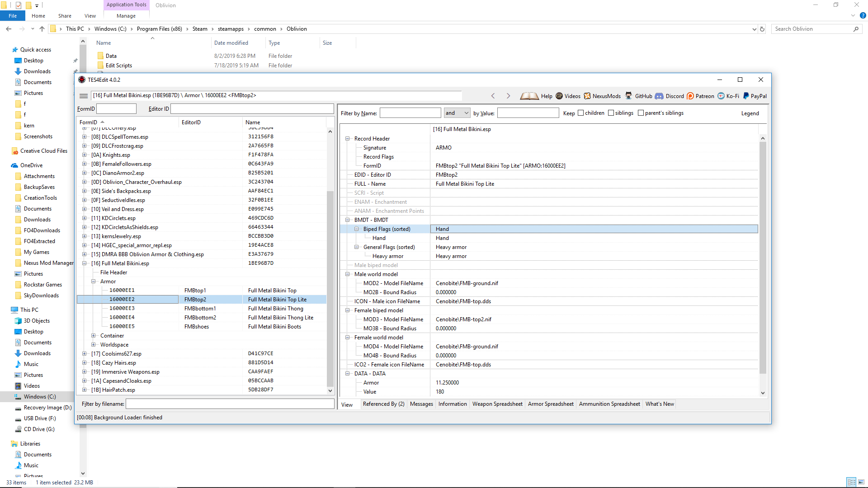868x488 pixels.
Task: Collapse the [16] Full Metal Bikini.esp node
Action: pyautogui.click(x=85, y=263)
